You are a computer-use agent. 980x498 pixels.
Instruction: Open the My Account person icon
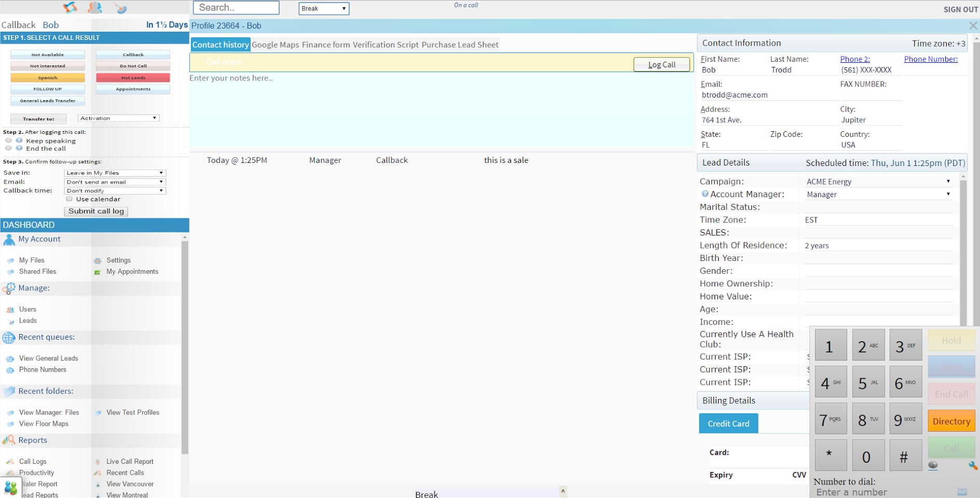tap(9, 240)
